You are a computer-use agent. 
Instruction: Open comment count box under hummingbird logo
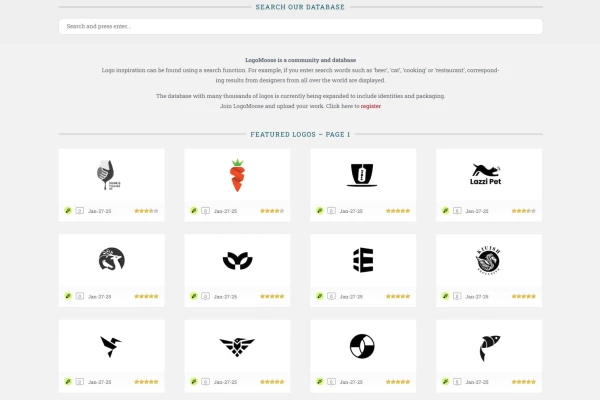(80, 382)
